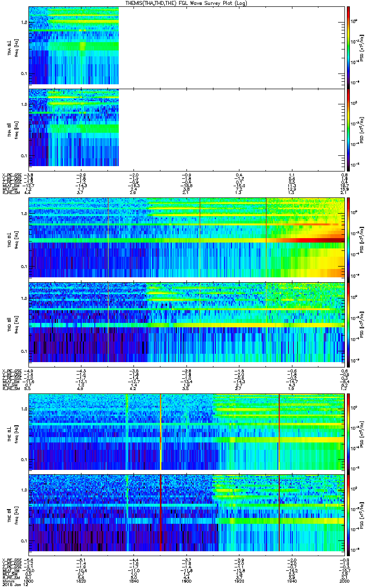The width and height of the screenshot is (368, 588).
Task: Click the 0.1 frequency tick on THA B-perpendicular panel
Action: tap(24, 73)
